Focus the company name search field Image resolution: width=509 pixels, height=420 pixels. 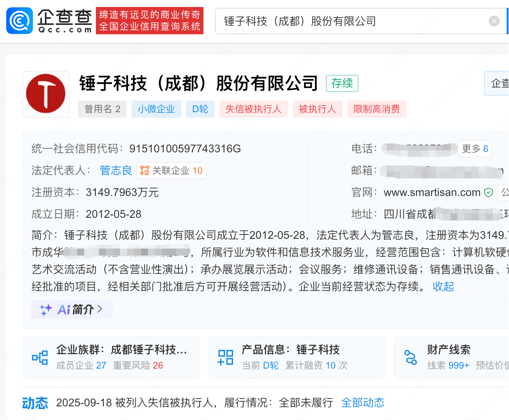[x=351, y=21]
